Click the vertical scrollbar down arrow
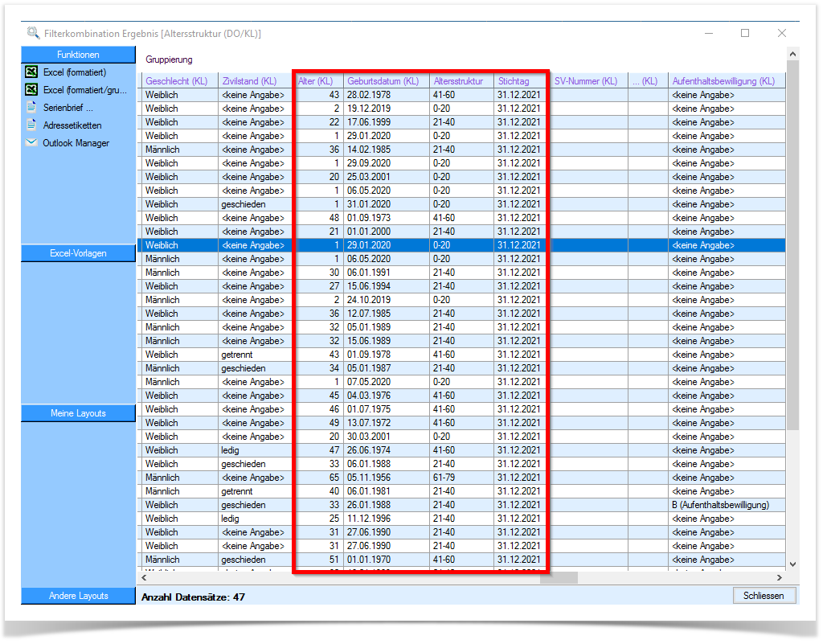827x644 pixels. click(792, 564)
